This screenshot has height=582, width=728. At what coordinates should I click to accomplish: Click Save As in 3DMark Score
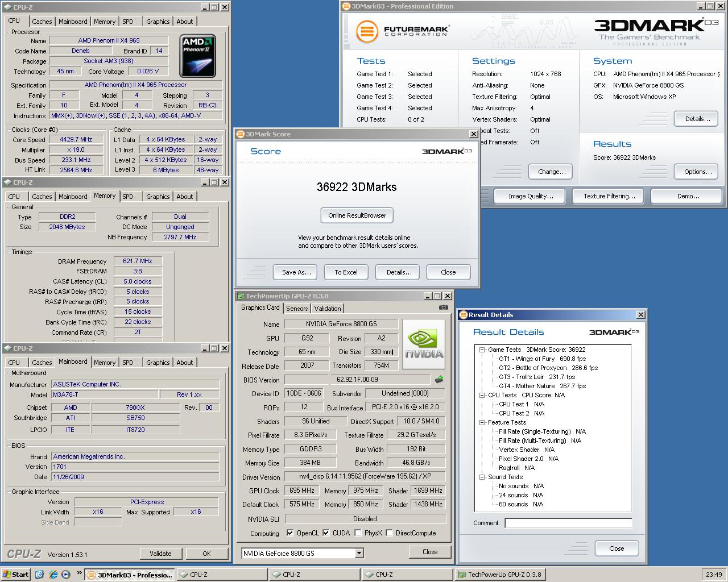coord(296,272)
